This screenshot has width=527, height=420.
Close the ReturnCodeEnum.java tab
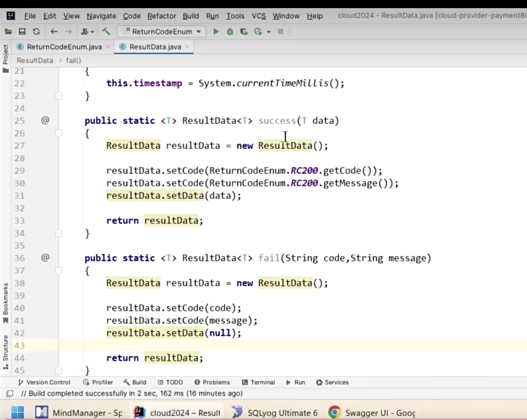(108, 47)
